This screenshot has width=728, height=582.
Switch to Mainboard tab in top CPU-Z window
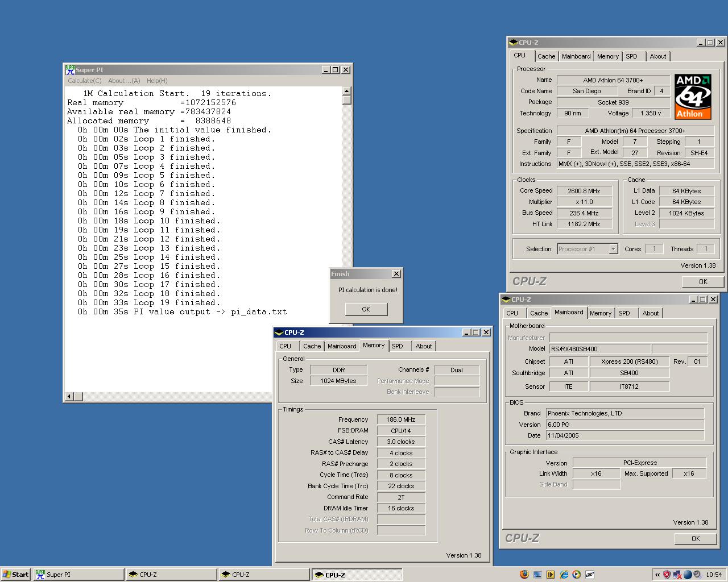point(576,56)
